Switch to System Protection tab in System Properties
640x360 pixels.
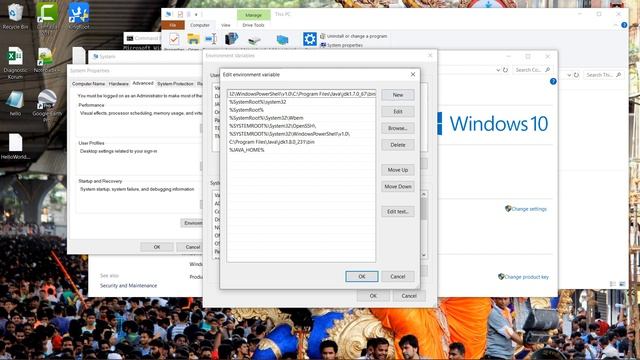point(175,84)
